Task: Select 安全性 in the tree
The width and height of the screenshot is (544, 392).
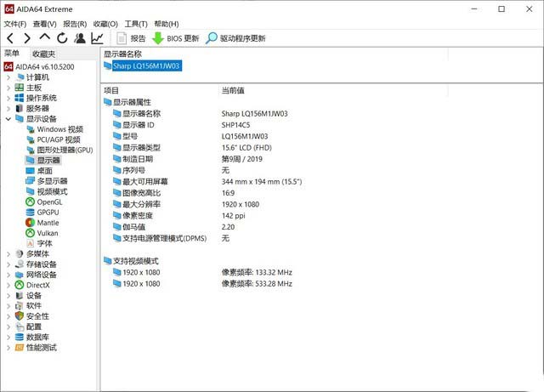Action: point(37,316)
